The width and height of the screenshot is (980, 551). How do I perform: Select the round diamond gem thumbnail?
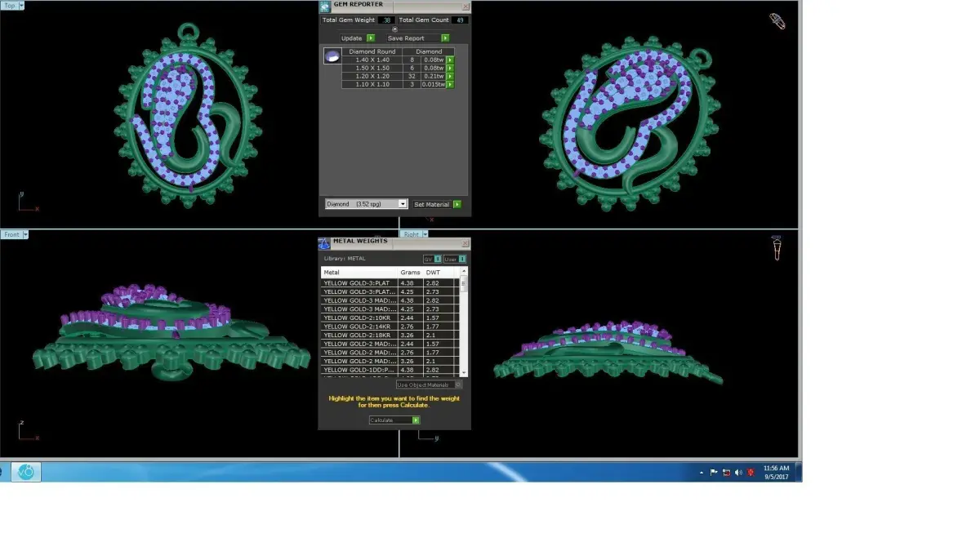332,56
